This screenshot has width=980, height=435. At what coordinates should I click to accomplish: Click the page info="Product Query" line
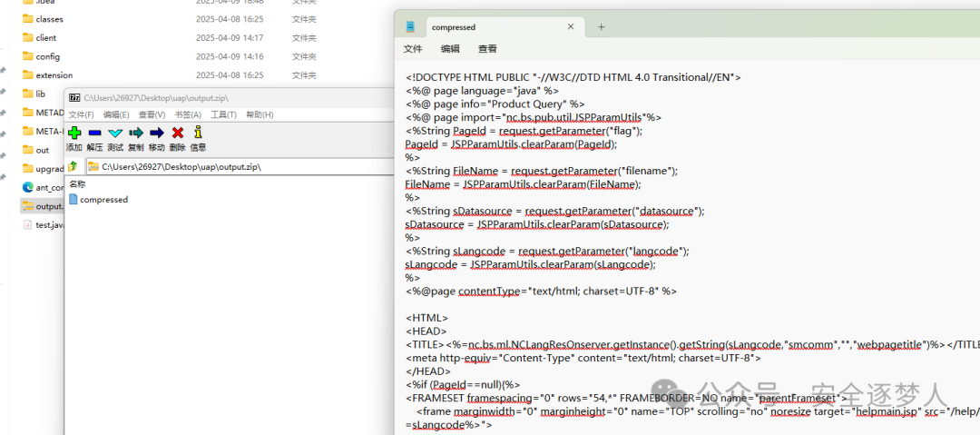coord(495,104)
